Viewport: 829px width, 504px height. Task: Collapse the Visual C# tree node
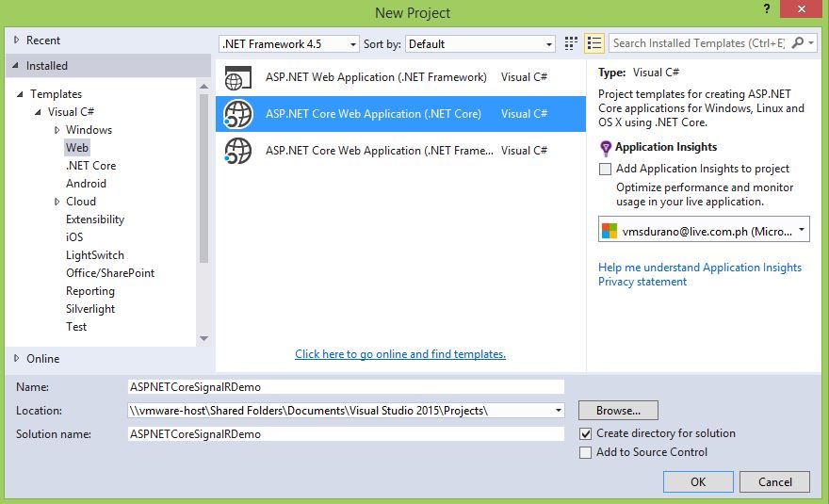pyautogui.click(x=38, y=112)
